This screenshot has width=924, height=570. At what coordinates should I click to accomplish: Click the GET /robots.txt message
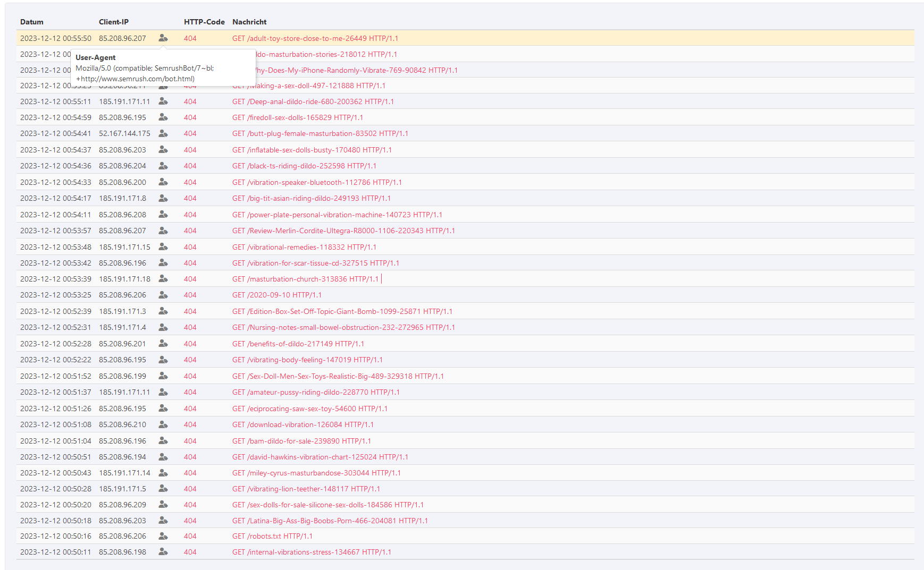tap(272, 536)
